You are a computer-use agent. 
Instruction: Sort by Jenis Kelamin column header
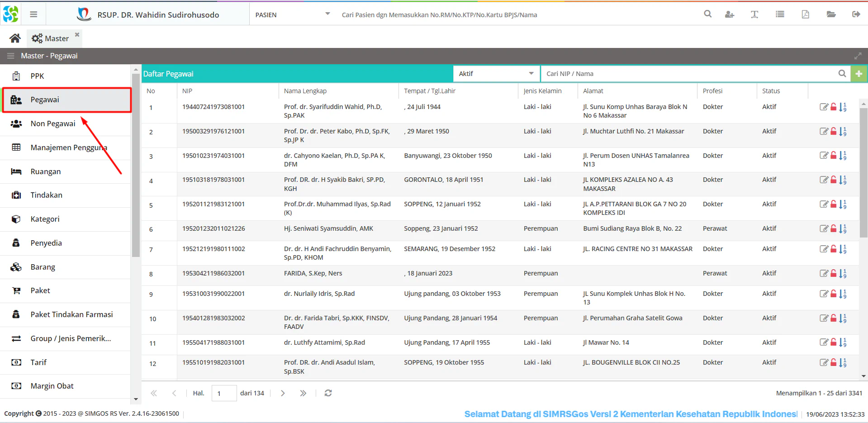tap(548, 91)
